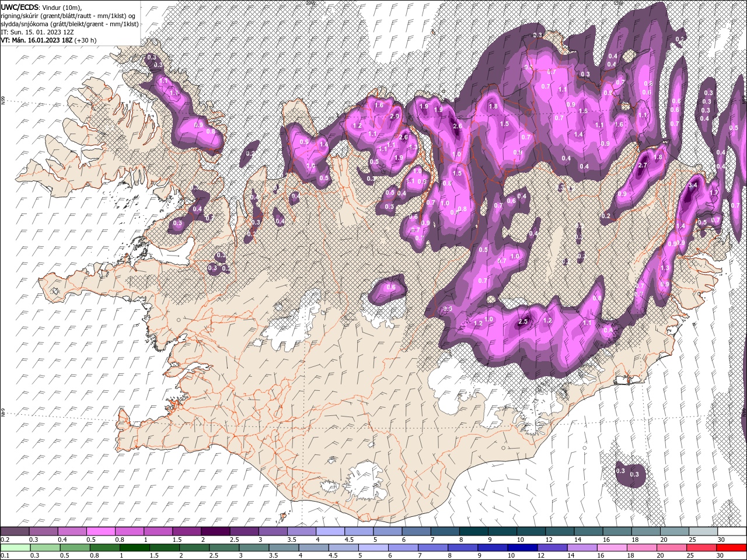This screenshot has height=560, width=747.
Task: Click the 'IT: Sun. 15. 01. 2023 12Z' line
Action: 37,32
